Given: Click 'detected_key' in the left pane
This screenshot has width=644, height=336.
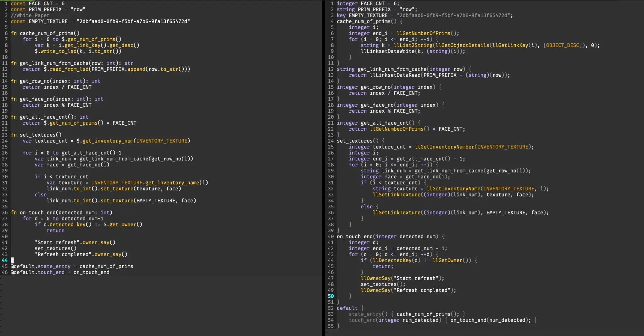Looking at the screenshot, I should click(x=68, y=224).
